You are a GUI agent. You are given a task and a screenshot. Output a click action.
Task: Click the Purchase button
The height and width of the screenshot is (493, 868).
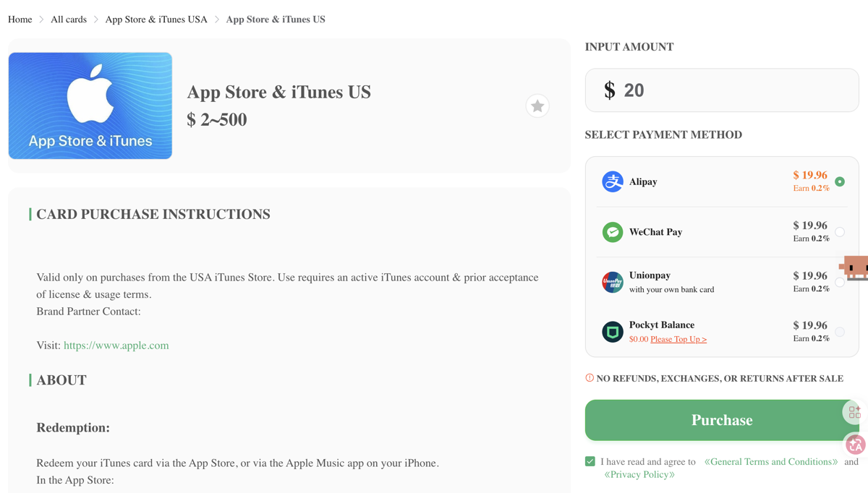click(x=722, y=420)
